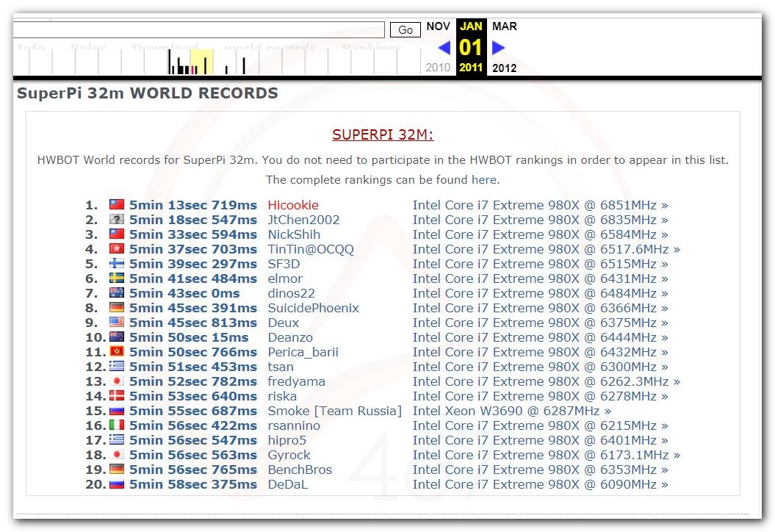
Task: Click Sweden flag next to elmor
Action: [x=117, y=278]
